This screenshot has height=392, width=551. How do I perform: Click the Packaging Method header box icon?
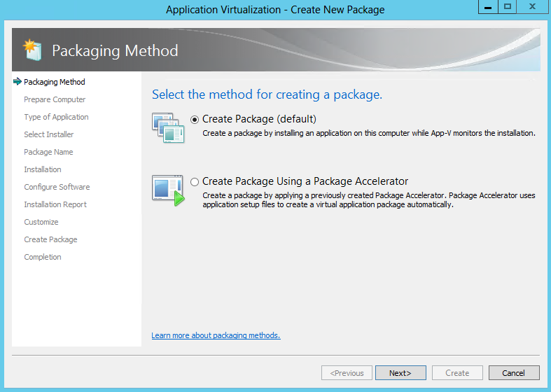point(32,50)
